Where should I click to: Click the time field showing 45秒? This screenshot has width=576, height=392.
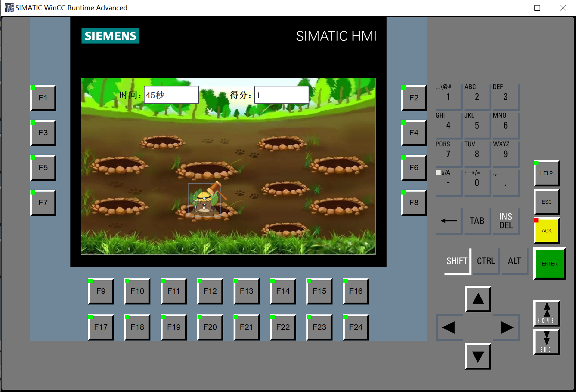[x=171, y=95]
